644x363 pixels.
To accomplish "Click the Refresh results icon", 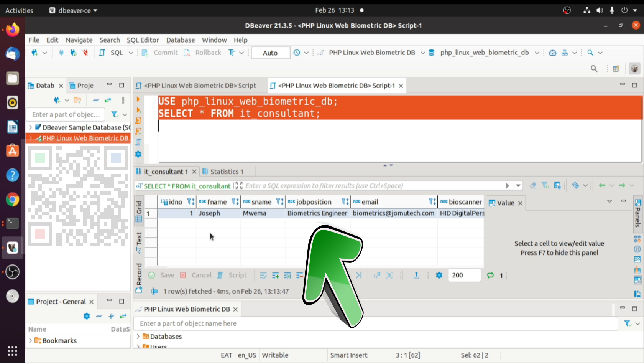I will [x=490, y=275].
